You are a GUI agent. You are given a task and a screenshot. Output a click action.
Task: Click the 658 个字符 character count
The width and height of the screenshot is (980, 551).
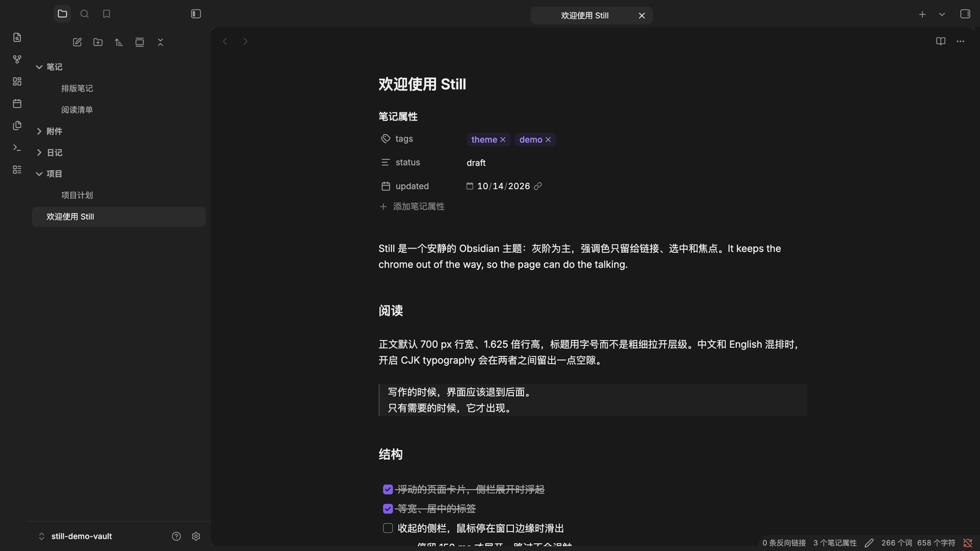[x=937, y=543]
